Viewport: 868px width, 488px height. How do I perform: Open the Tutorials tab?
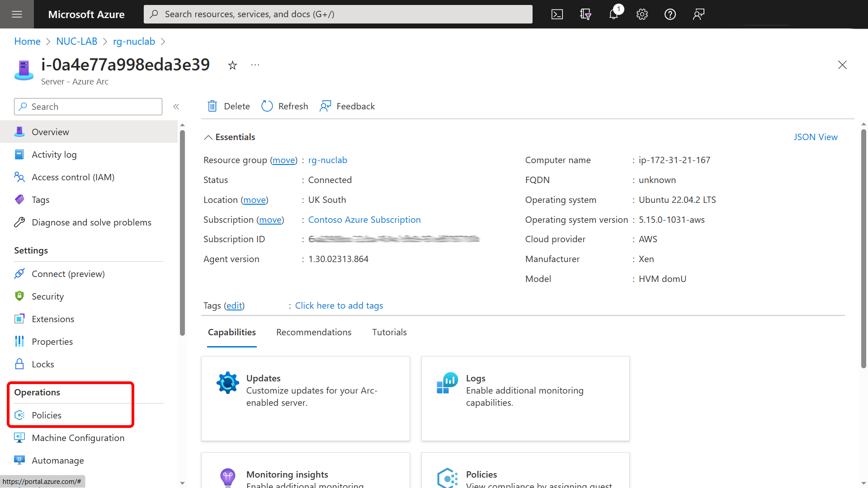tap(389, 332)
